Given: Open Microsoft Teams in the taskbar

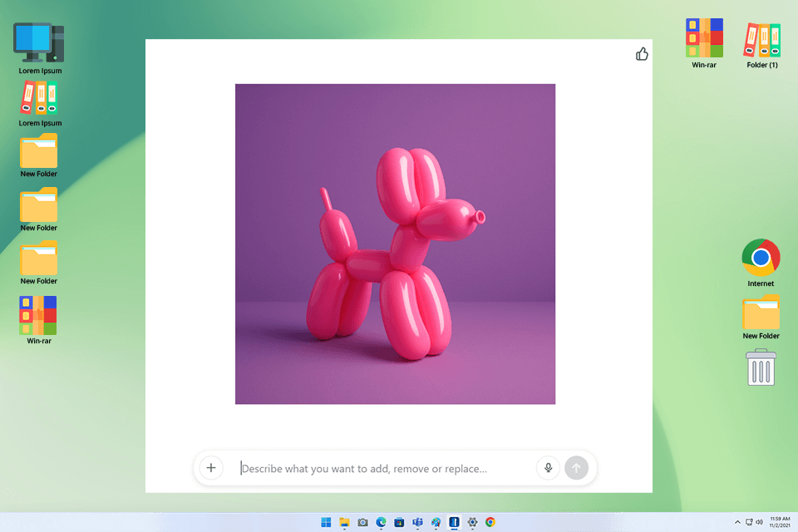Looking at the screenshot, I should coord(418,522).
